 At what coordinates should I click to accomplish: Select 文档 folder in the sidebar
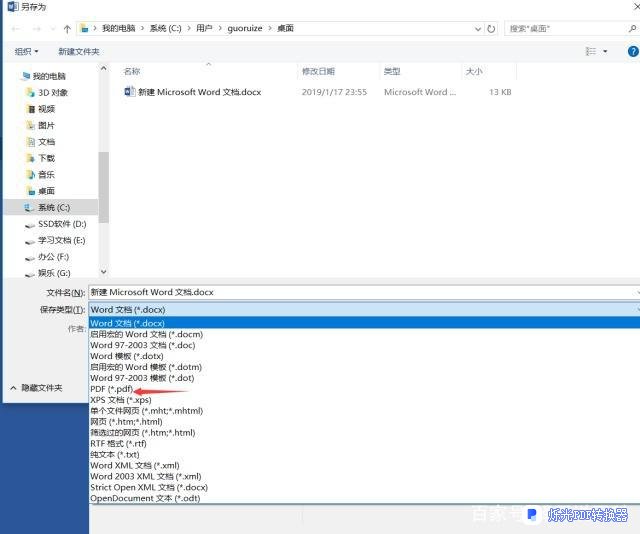46,142
